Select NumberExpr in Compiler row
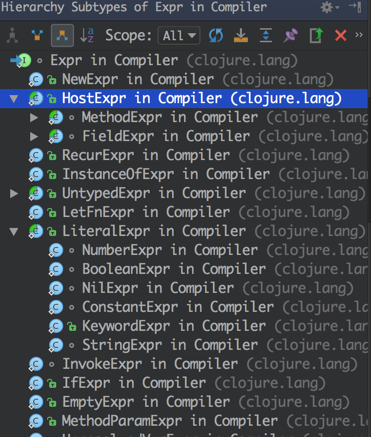The height and width of the screenshot is (437, 371). tap(184, 250)
